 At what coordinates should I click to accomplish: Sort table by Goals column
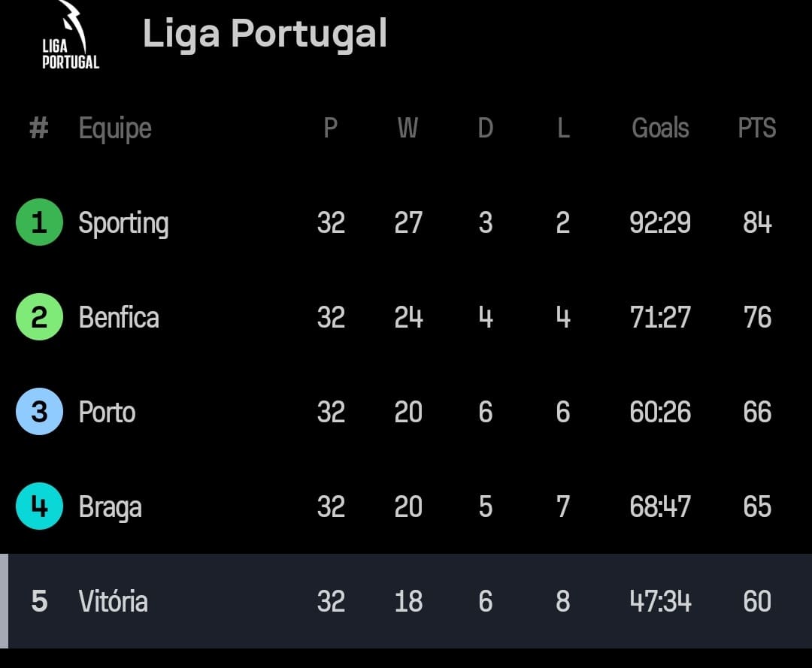tap(660, 128)
